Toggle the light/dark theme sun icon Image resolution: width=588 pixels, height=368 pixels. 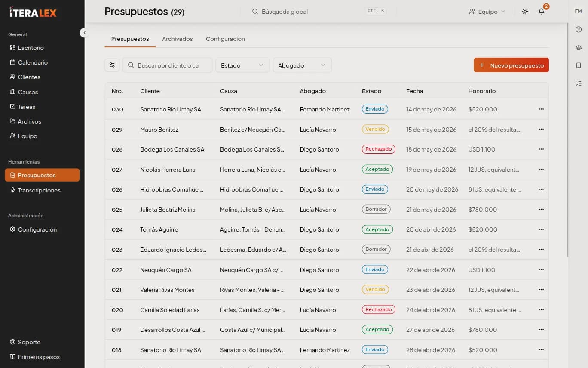coord(525,12)
